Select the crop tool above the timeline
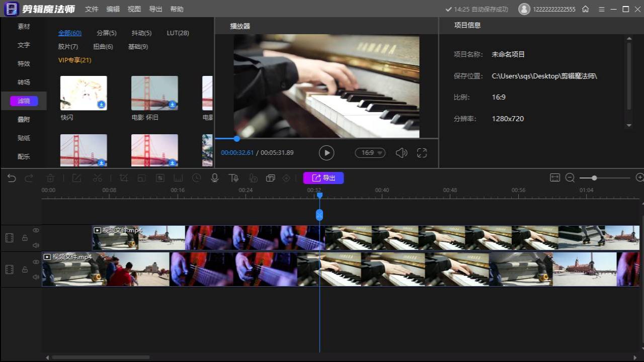 124,177
